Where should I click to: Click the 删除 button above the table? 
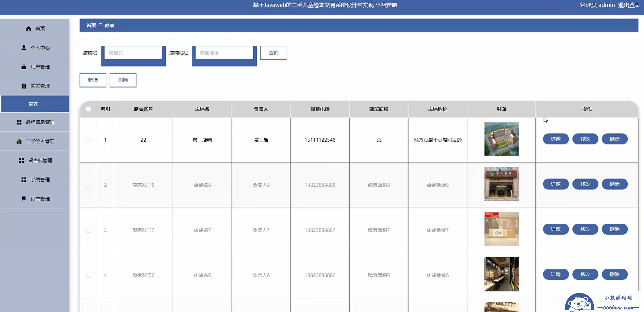123,80
